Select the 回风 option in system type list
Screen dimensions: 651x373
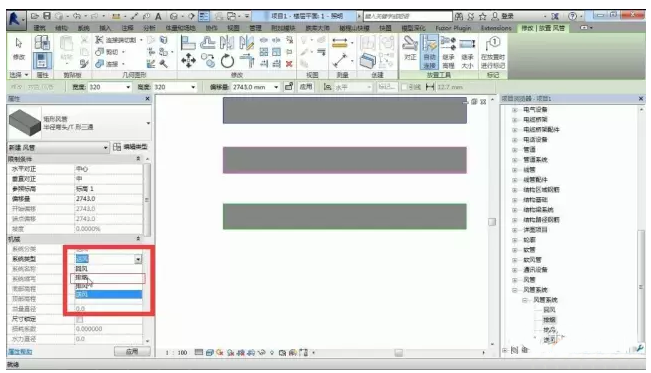click(x=108, y=269)
